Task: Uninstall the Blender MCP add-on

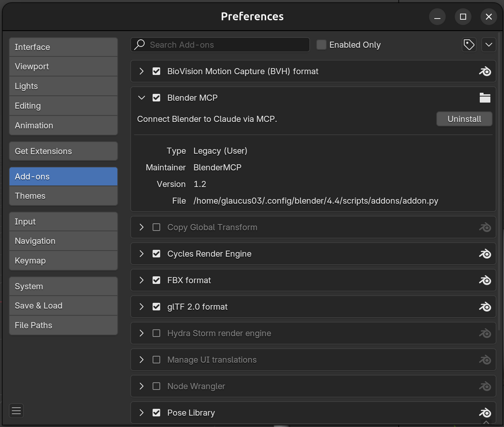Action: pos(465,119)
